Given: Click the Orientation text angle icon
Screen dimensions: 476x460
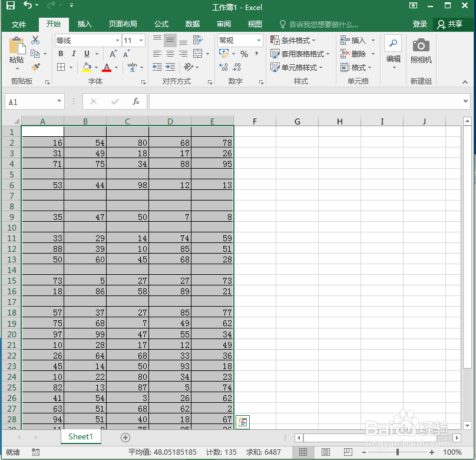Looking at the screenshot, I should [188, 67].
